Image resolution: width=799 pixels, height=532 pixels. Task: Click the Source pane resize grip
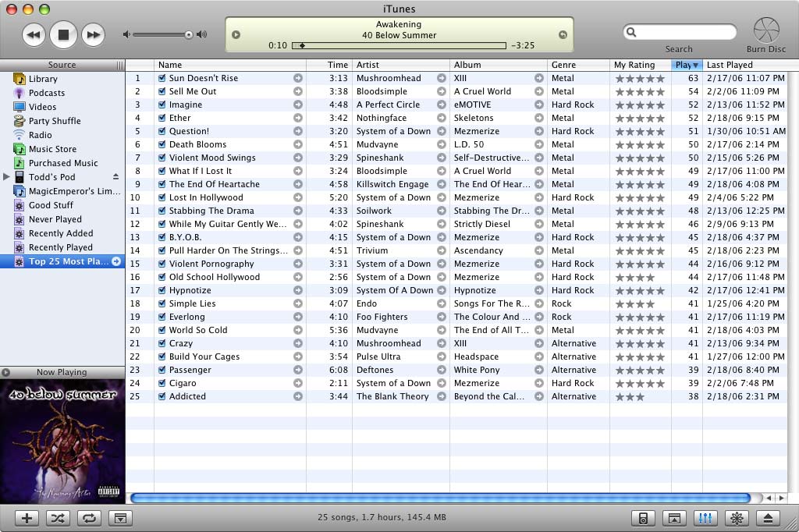[119, 65]
